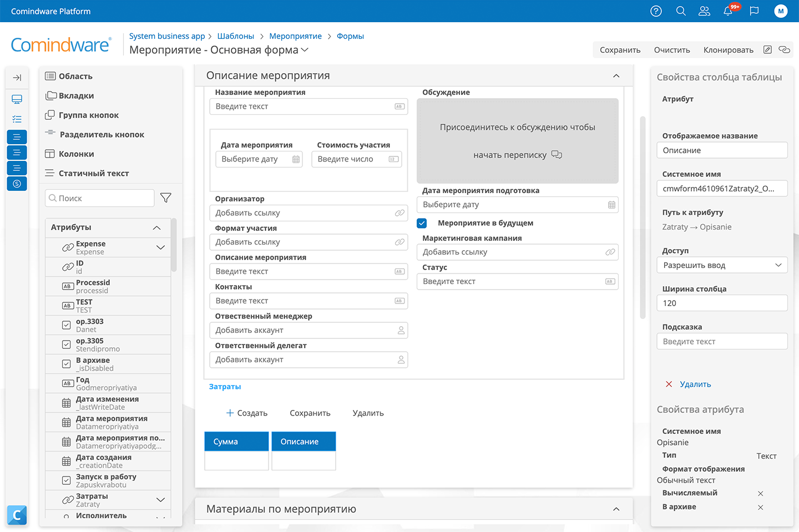Click Сохранить in the top toolbar
799x532 pixels.
click(620, 50)
